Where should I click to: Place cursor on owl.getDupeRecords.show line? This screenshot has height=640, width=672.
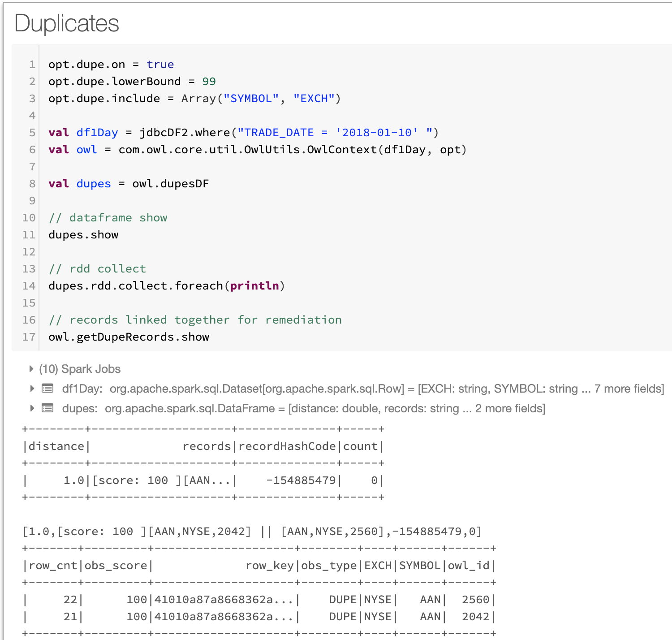(x=129, y=337)
